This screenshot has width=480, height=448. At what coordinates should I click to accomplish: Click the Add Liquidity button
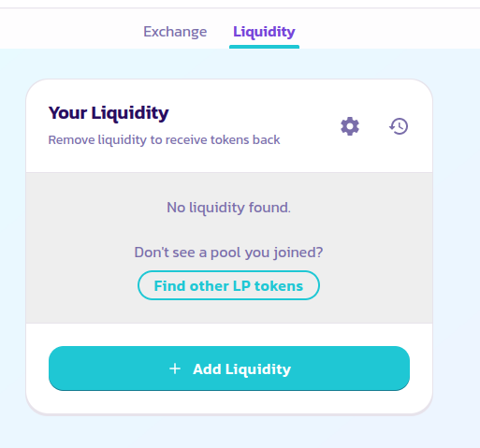tap(229, 369)
